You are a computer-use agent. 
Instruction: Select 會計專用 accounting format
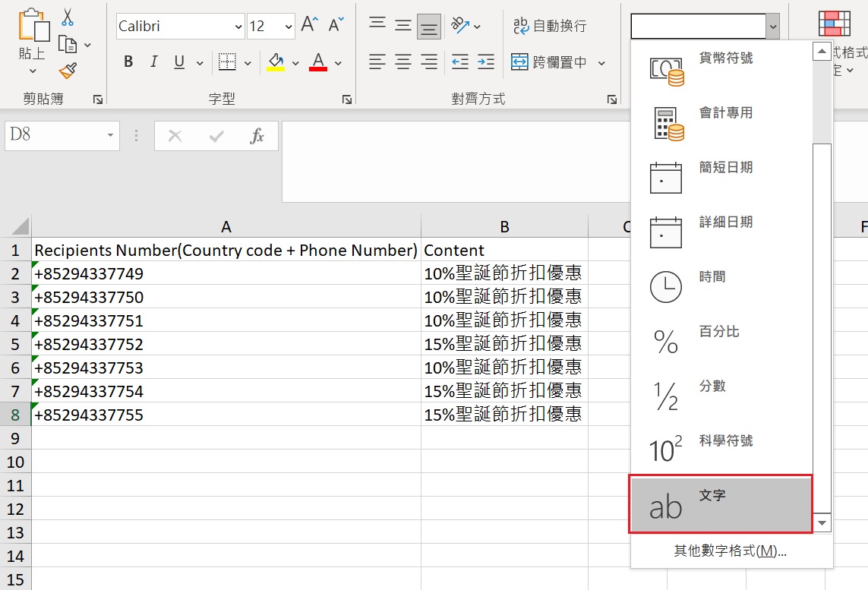(x=721, y=124)
